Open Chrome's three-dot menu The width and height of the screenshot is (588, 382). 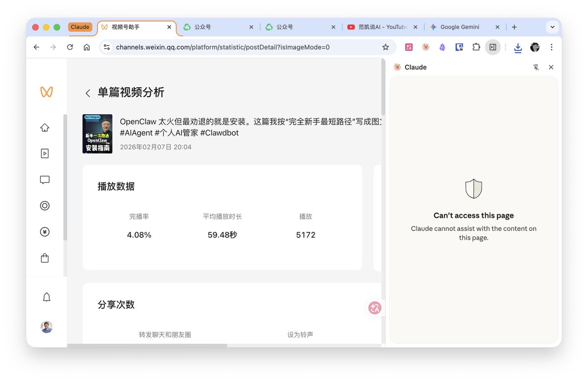pyautogui.click(x=551, y=47)
